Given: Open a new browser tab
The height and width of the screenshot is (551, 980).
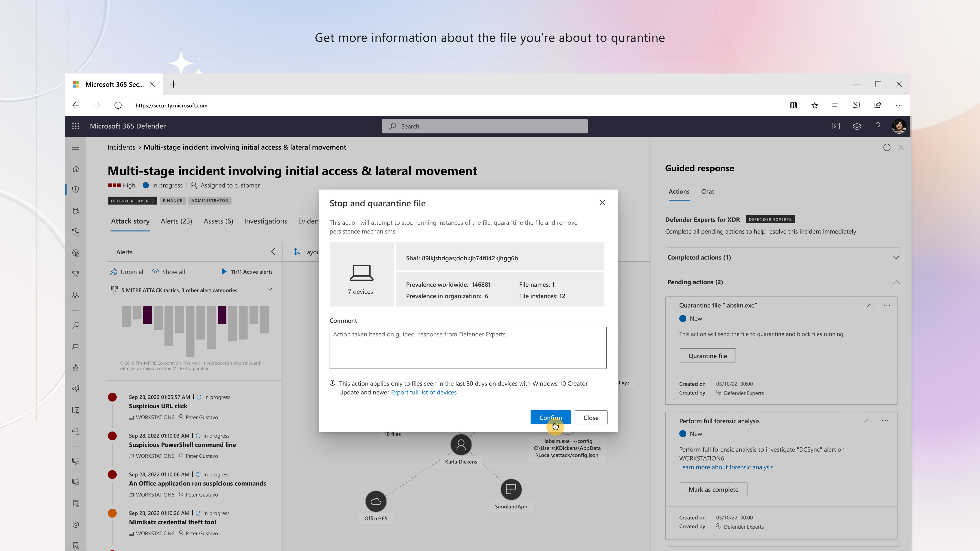Looking at the screenshot, I should (x=174, y=84).
